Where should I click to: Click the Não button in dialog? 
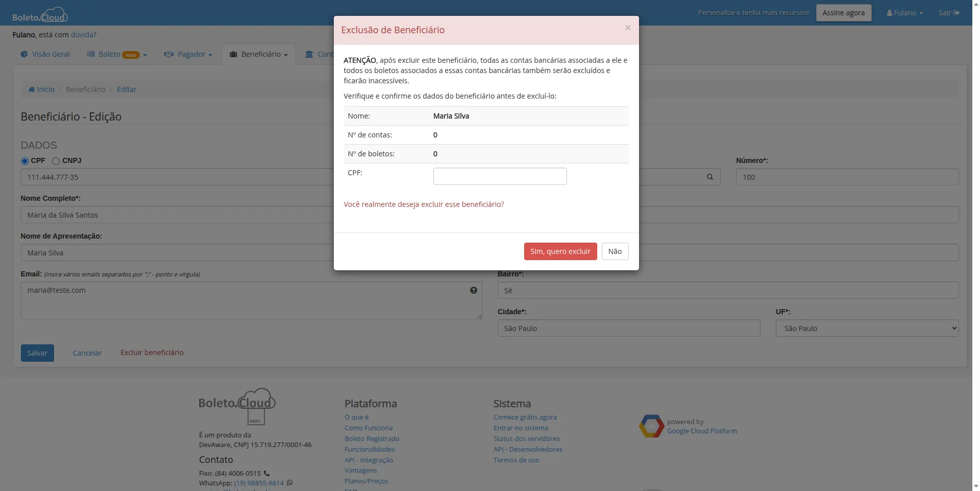point(615,251)
